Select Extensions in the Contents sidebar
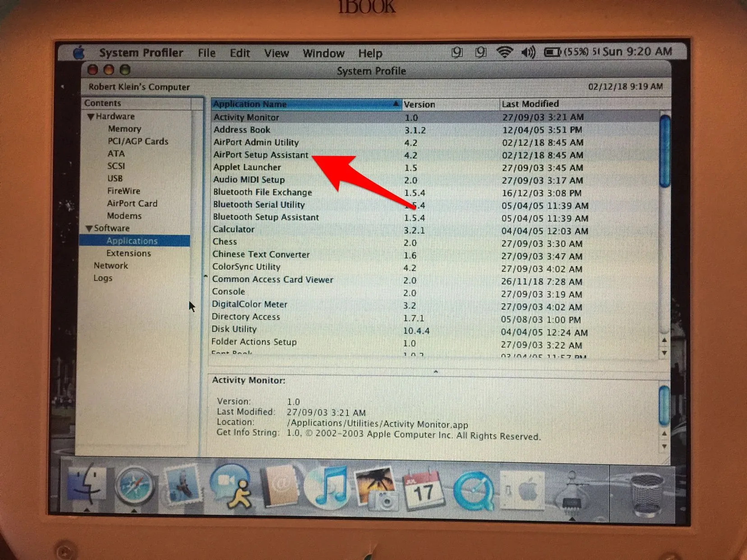Image resolution: width=747 pixels, height=560 pixels. click(x=129, y=253)
